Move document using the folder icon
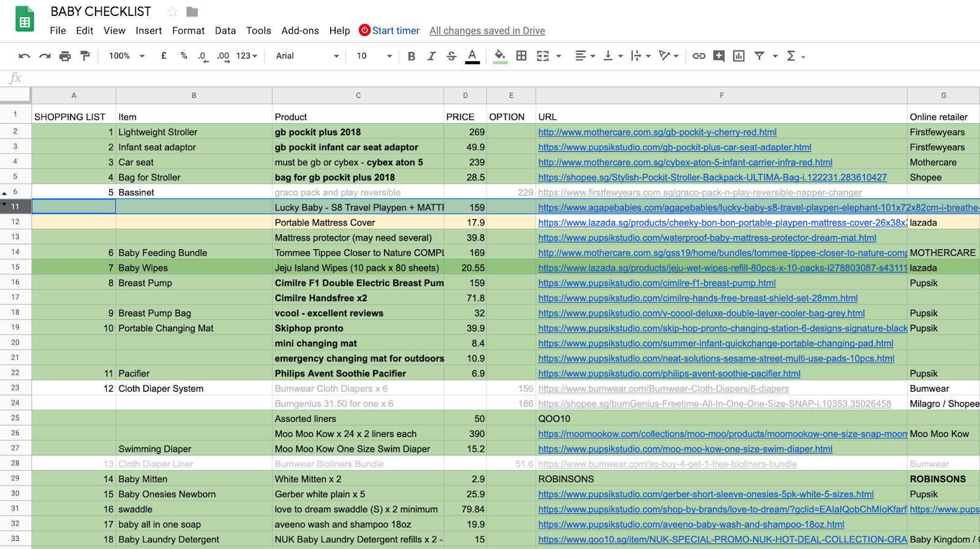Image resolution: width=980 pixels, height=549 pixels. click(x=192, y=12)
